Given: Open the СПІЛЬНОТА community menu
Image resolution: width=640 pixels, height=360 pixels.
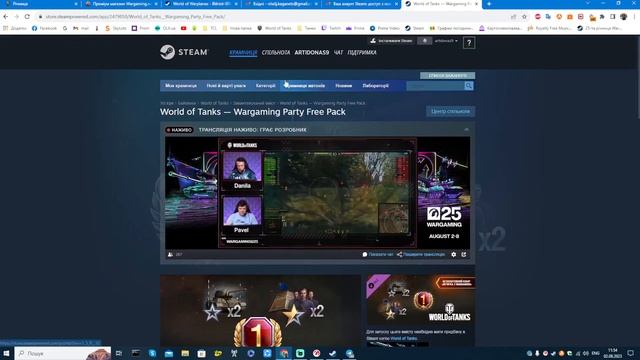Looking at the screenshot, I should click(276, 53).
